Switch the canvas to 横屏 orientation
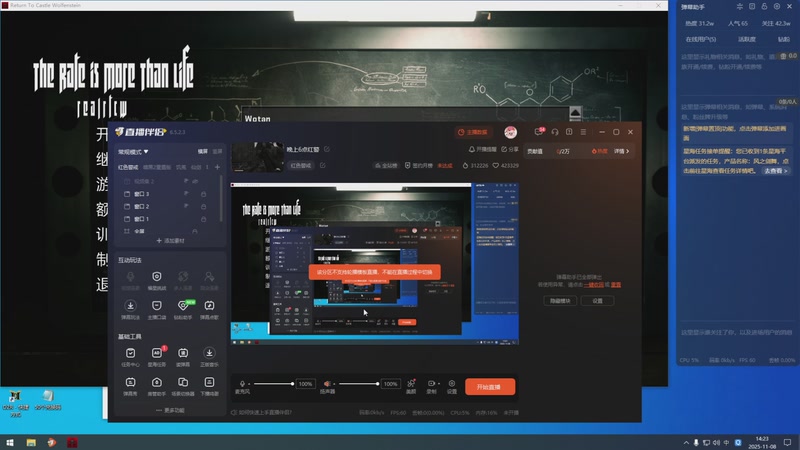Screen dimensions: 800x450 [x=203, y=152]
